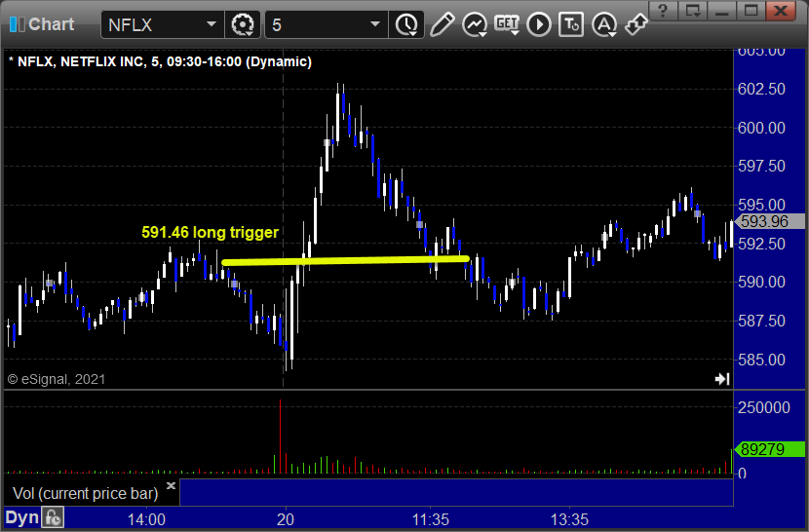This screenshot has width=809, height=532.
Task: Click the Vol (current price bar) label
Action: (85, 494)
